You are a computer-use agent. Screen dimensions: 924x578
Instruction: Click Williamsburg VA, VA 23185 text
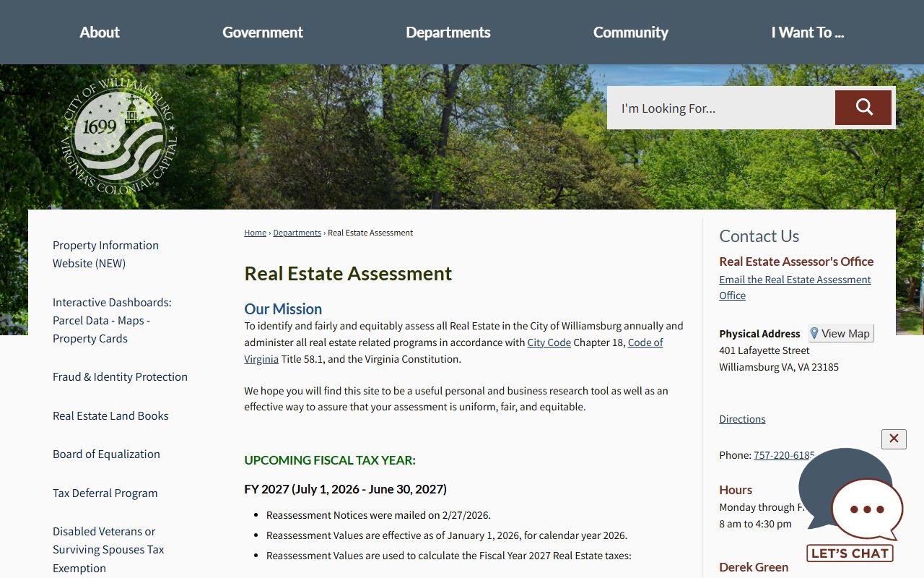click(779, 367)
